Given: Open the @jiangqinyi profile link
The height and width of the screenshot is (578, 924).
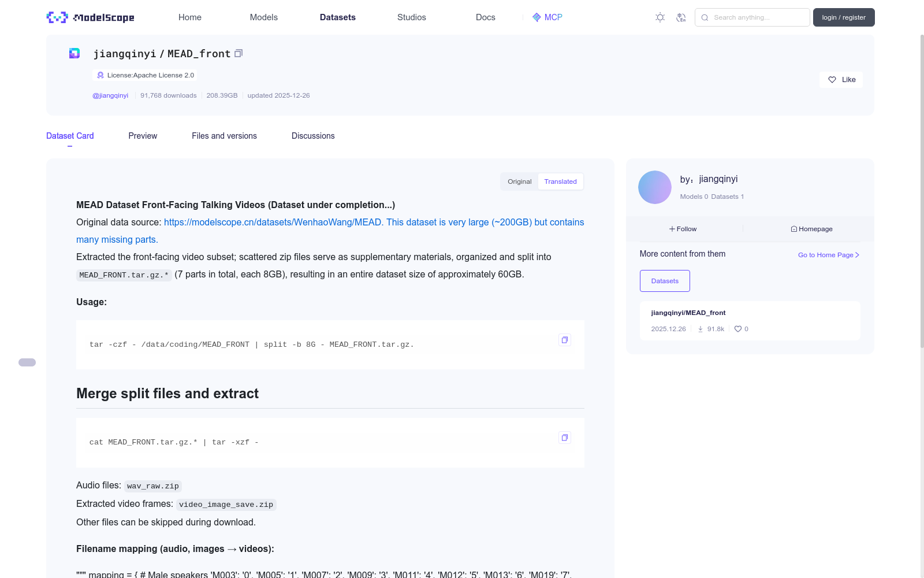Looking at the screenshot, I should [110, 95].
